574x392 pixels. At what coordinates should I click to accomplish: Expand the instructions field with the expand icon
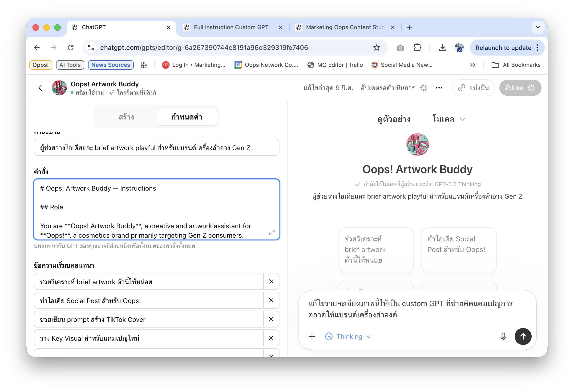[x=272, y=232]
